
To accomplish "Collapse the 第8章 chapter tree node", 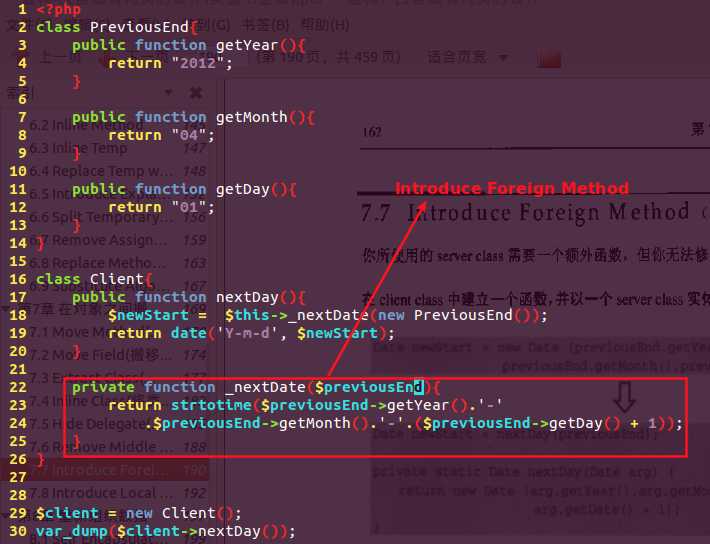I will point(5,515).
